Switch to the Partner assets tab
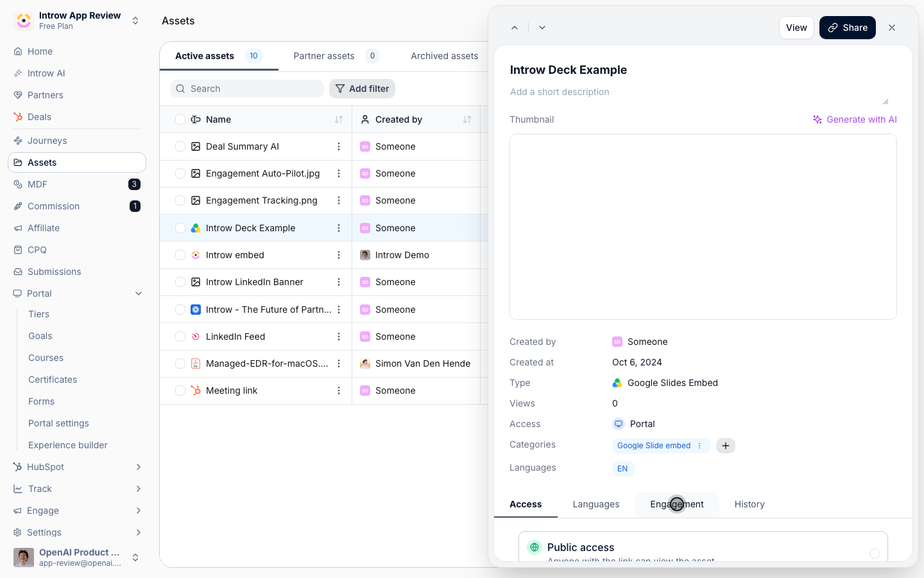 pyautogui.click(x=336, y=56)
